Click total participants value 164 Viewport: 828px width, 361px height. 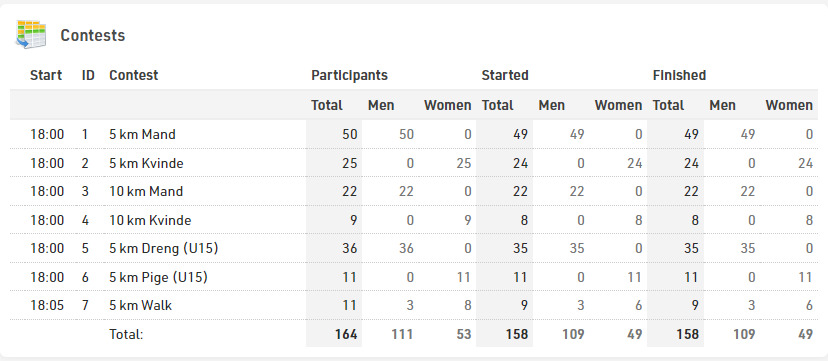click(346, 334)
